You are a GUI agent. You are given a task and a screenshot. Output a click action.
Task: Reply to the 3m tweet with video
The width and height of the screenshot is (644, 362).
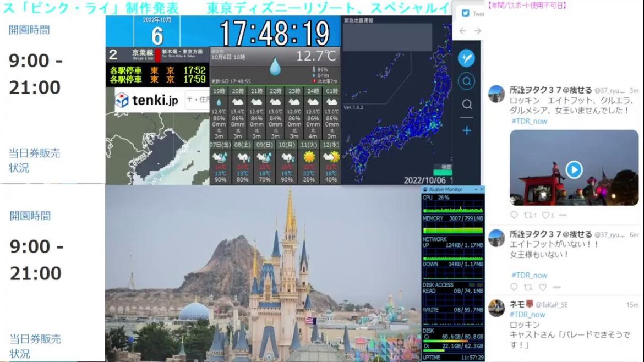[x=514, y=215]
